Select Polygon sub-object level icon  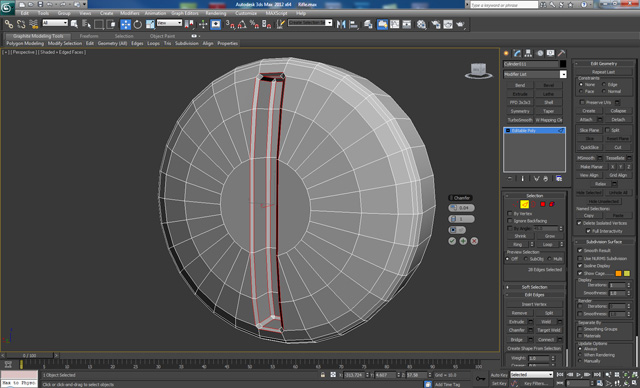point(543,204)
